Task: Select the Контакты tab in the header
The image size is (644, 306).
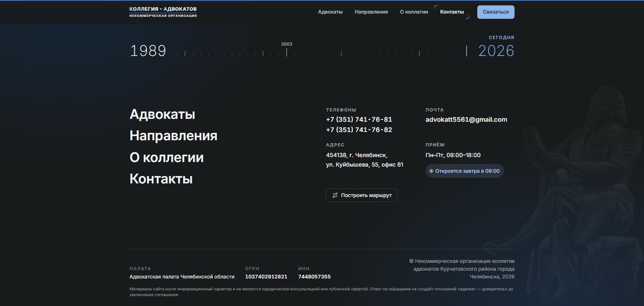Action: (452, 12)
